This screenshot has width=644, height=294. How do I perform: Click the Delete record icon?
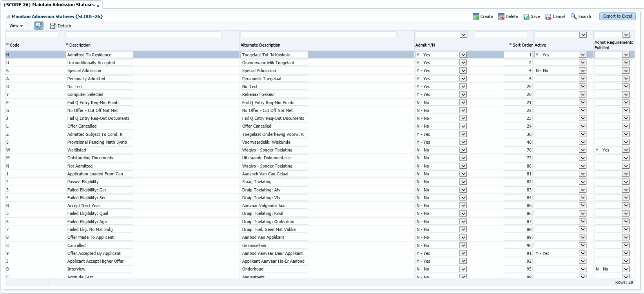coord(501,16)
